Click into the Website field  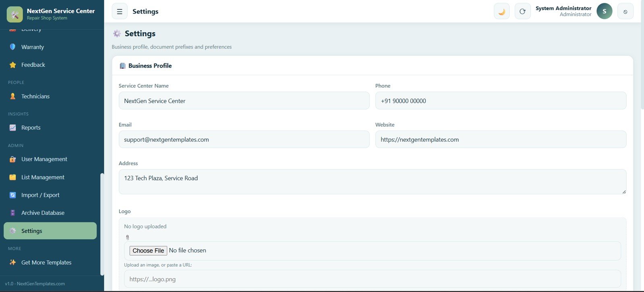click(x=501, y=139)
